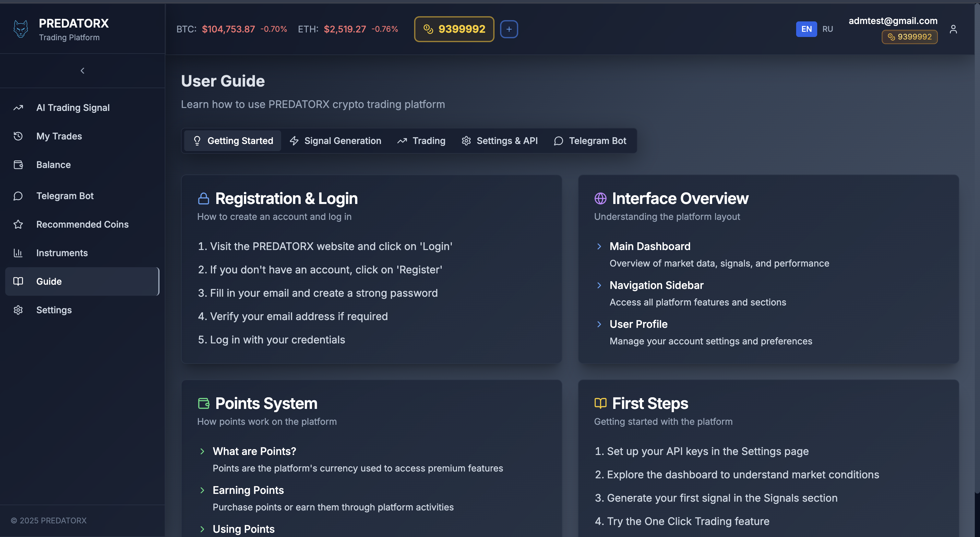Click the user profile avatar icon
Viewport: 980px width, 537px height.
click(953, 29)
